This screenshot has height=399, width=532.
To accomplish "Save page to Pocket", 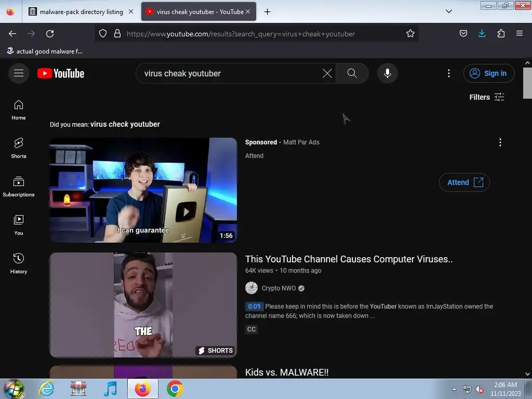I will [463, 34].
